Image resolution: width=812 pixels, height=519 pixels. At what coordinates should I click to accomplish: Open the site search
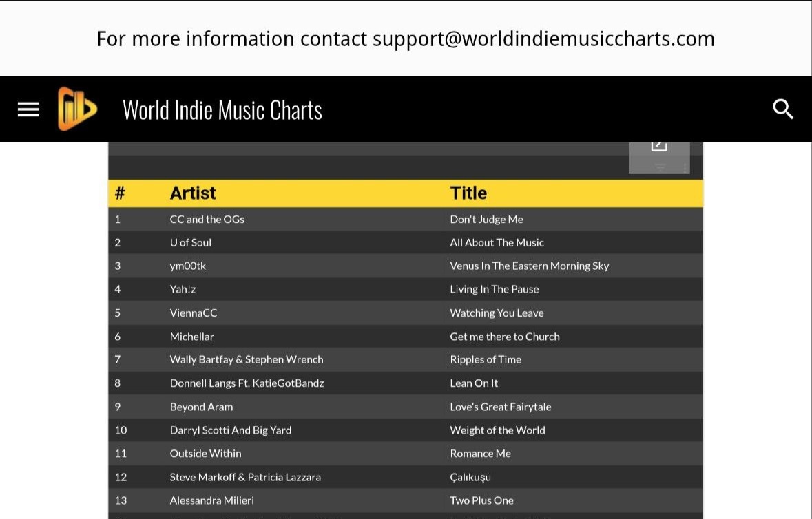[x=783, y=109]
